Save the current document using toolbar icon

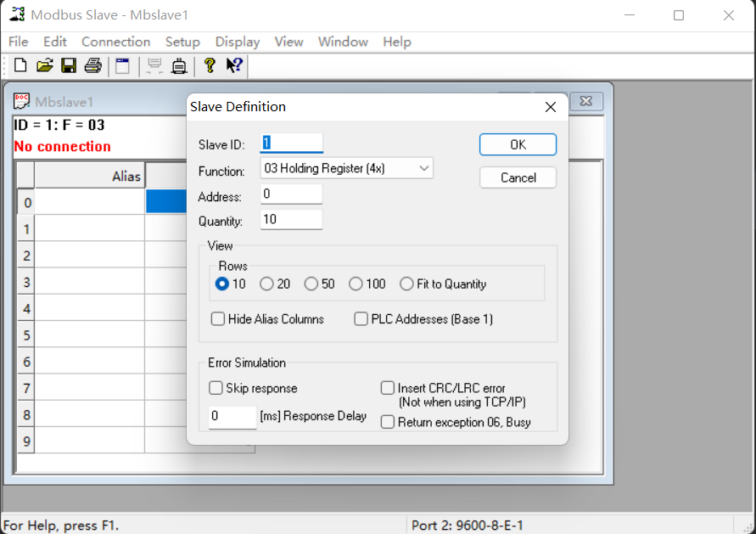pos(69,65)
